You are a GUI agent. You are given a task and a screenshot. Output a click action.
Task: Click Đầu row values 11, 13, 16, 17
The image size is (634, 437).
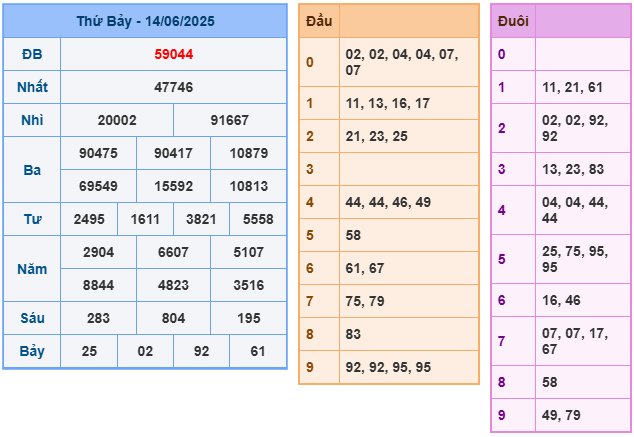tap(387, 103)
